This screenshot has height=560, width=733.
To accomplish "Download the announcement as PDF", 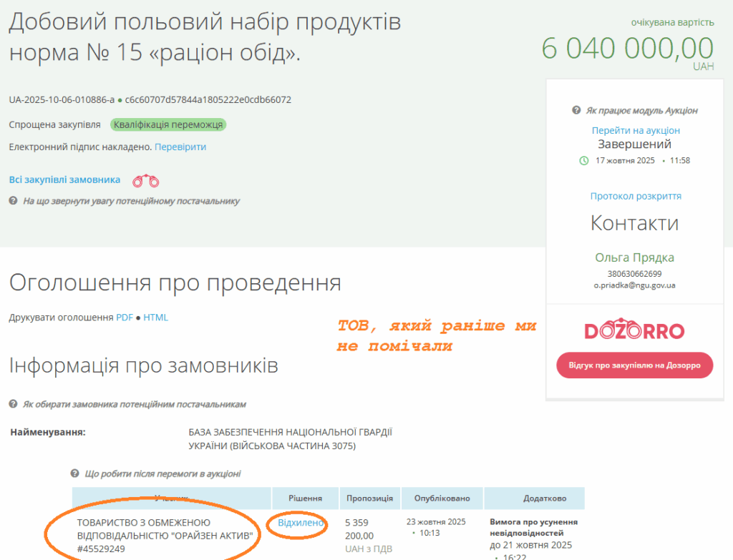I will click(125, 318).
